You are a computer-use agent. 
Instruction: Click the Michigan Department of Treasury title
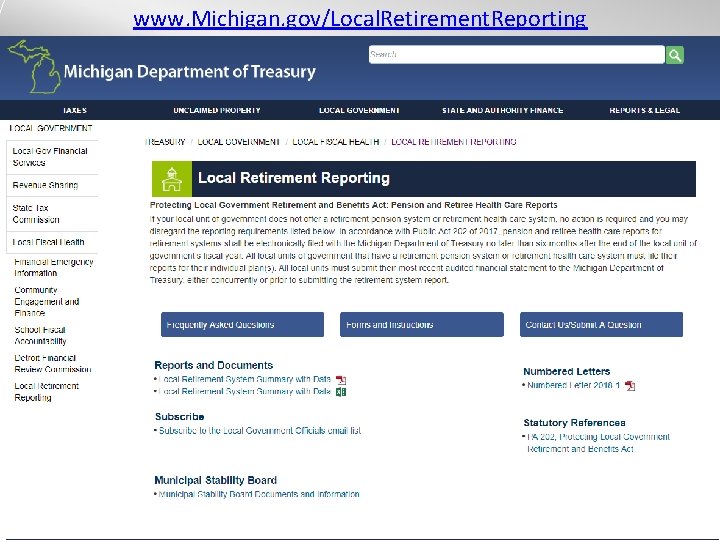tap(190, 72)
